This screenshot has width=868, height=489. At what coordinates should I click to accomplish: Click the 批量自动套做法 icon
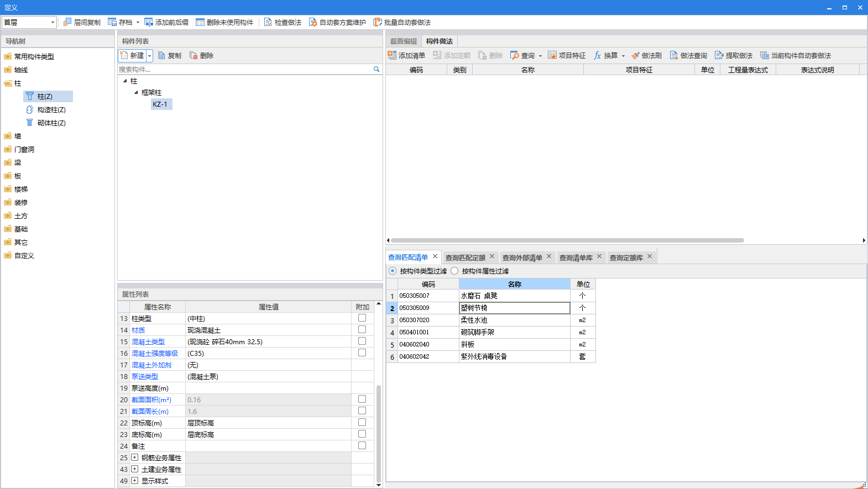click(x=378, y=22)
